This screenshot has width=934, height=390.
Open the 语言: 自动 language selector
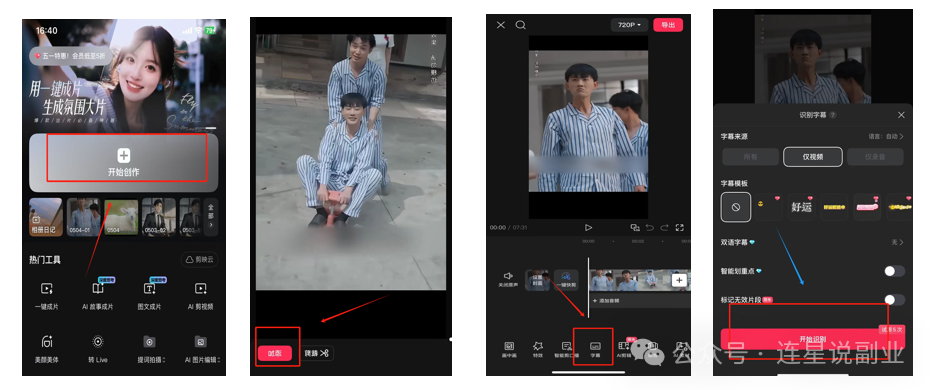[886, 136]
